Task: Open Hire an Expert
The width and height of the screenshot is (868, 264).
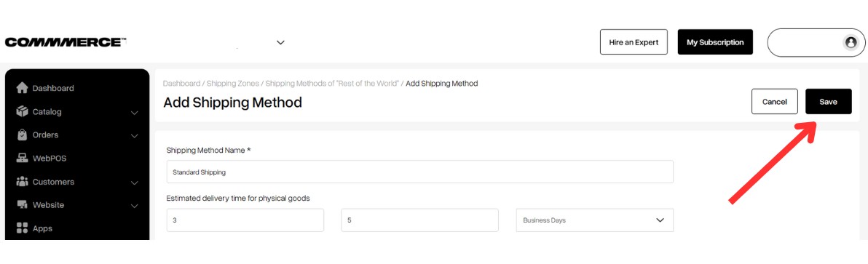Action: tap(634, 42)
